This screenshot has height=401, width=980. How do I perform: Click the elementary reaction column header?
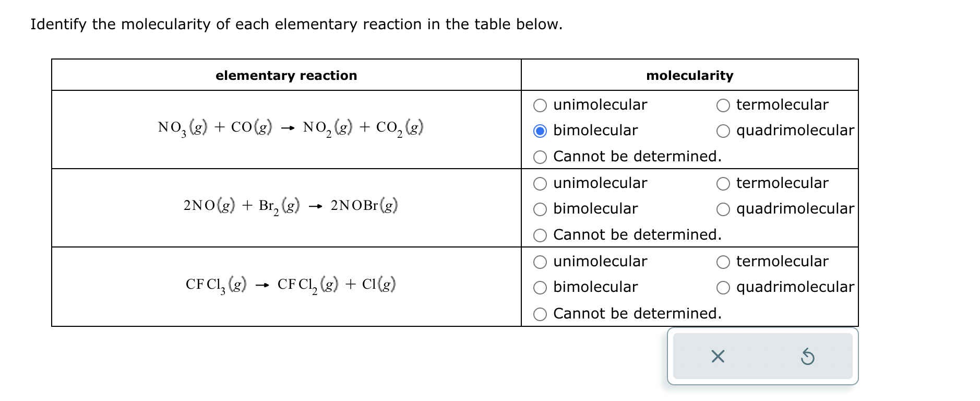click(x=286, y=75)
